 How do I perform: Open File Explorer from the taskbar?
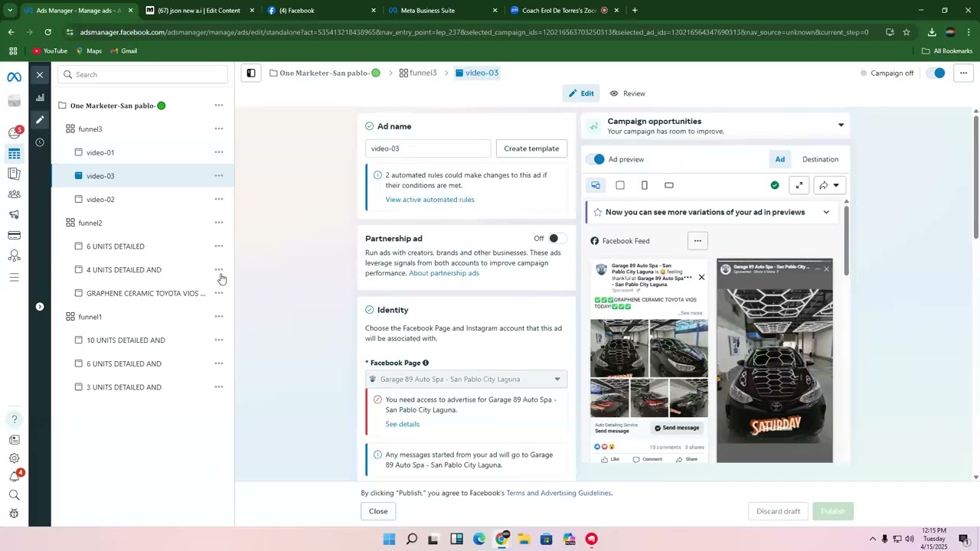pyautogui.click(x=524, y=539)
